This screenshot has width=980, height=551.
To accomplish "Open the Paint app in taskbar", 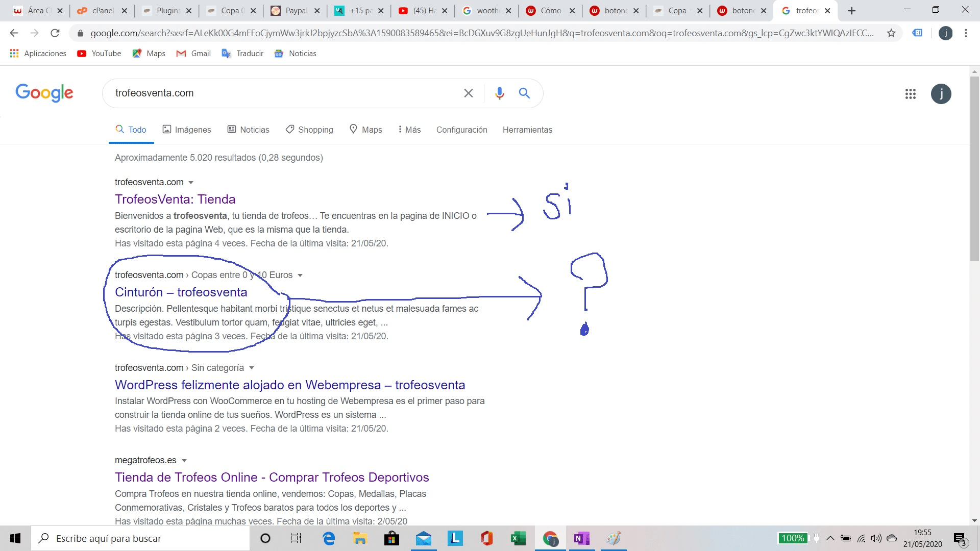I will click(x=613, y=538).
